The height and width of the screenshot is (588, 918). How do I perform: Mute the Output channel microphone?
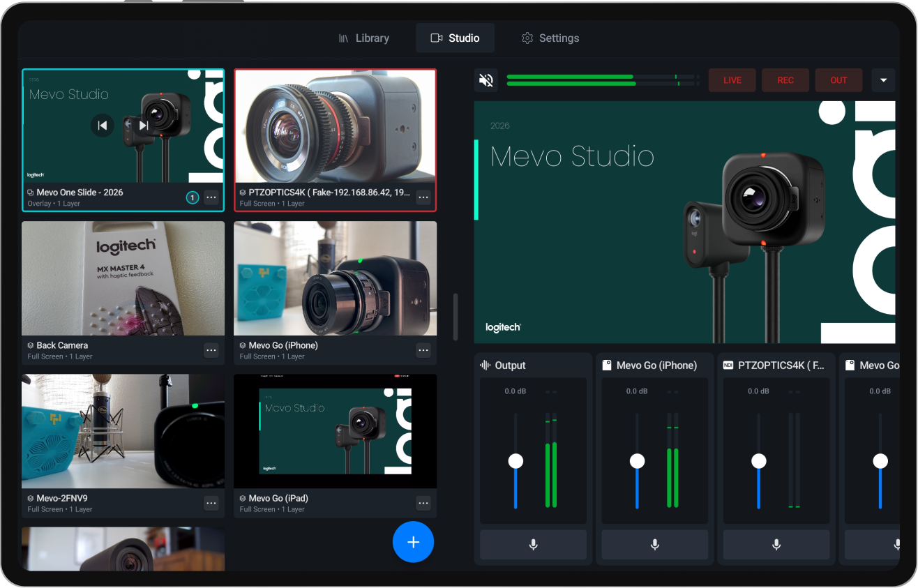pos(533,545)
